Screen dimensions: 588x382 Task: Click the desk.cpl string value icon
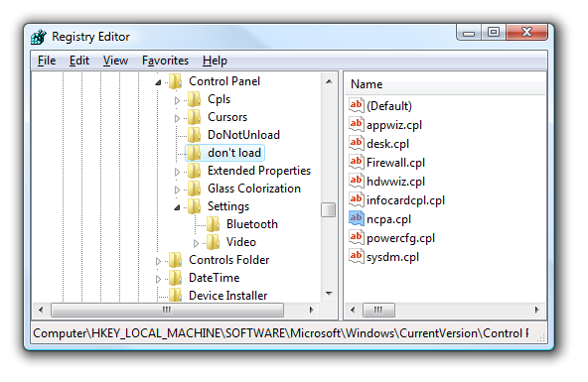(357, 143)
